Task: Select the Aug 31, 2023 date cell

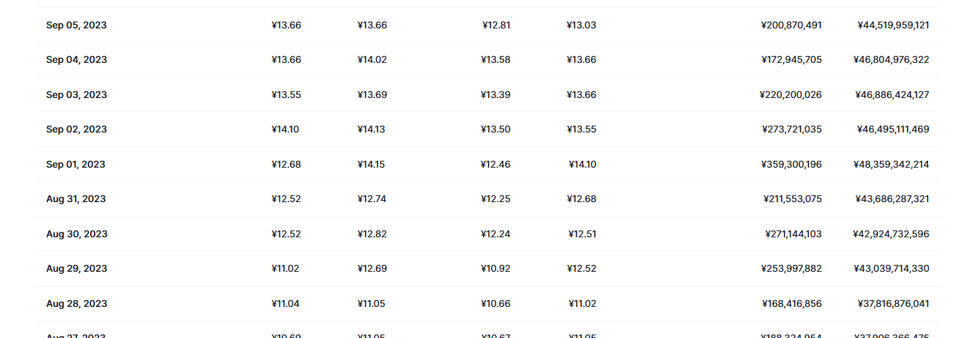Action: coord(76,199)
